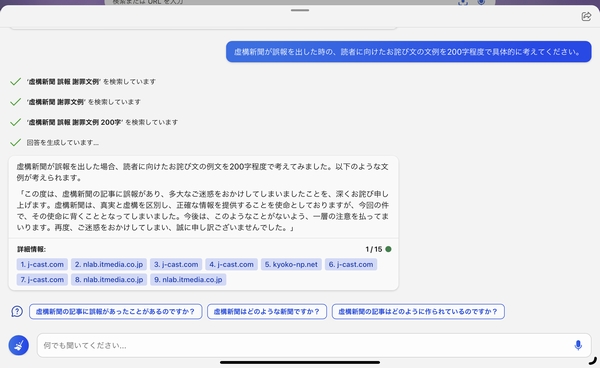Click the 詳細情報 label
Screen dimensions: 600x368
click(x=31, y=249)
